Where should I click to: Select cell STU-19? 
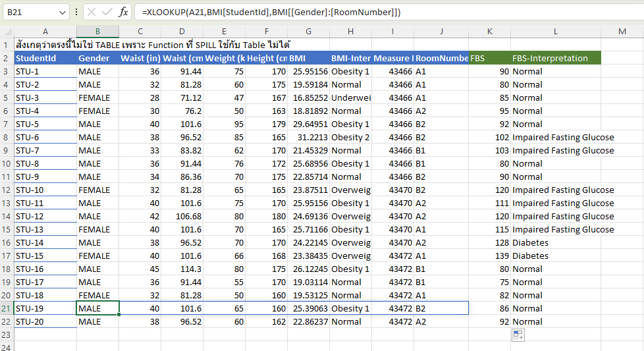pos(45,309)
